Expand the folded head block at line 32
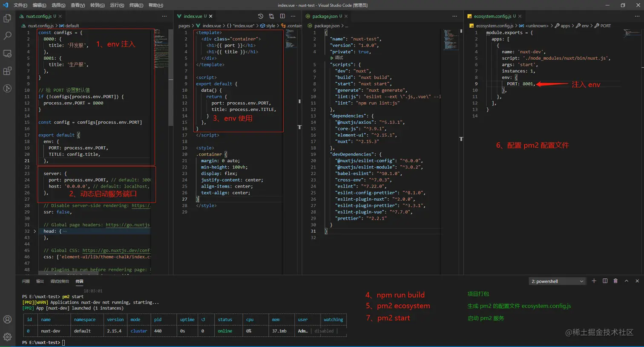The width and height of the screenshot is (644, 347). [x=35, y=231]
